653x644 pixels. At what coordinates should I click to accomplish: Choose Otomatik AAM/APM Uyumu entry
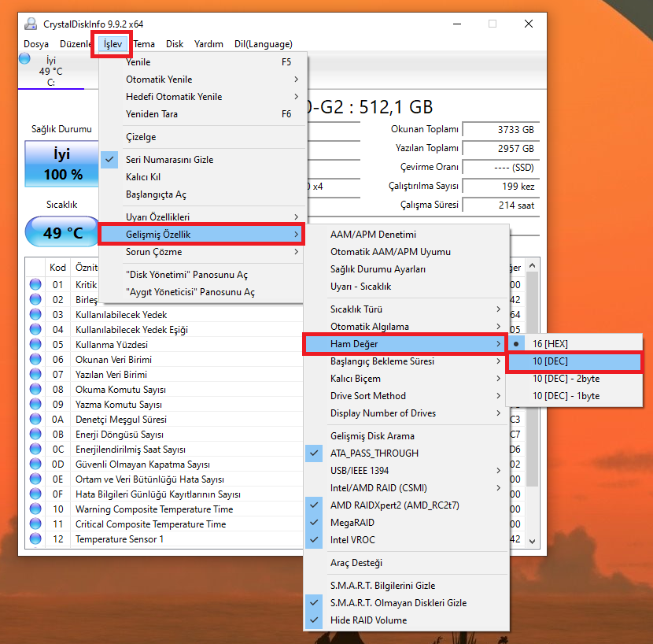click(407, 252)
